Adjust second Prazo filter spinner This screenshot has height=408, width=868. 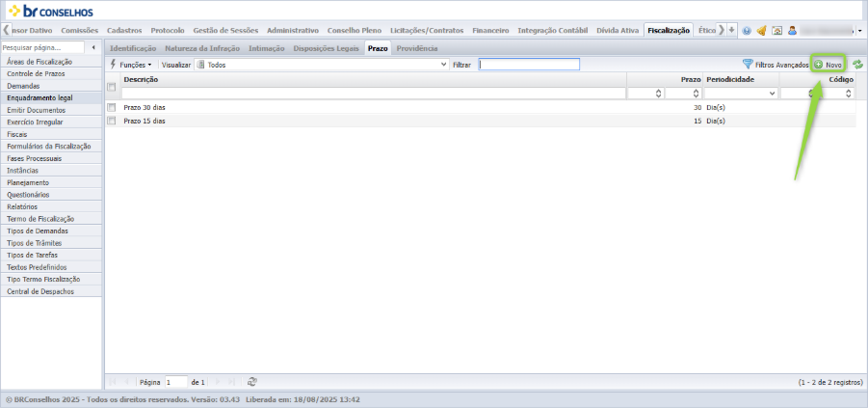click(x=697, y=95)
